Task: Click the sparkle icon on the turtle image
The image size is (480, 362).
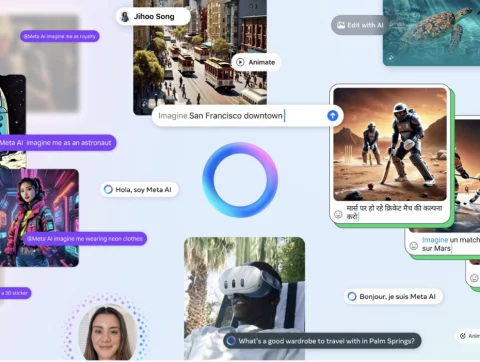Action: pos(391,58)
